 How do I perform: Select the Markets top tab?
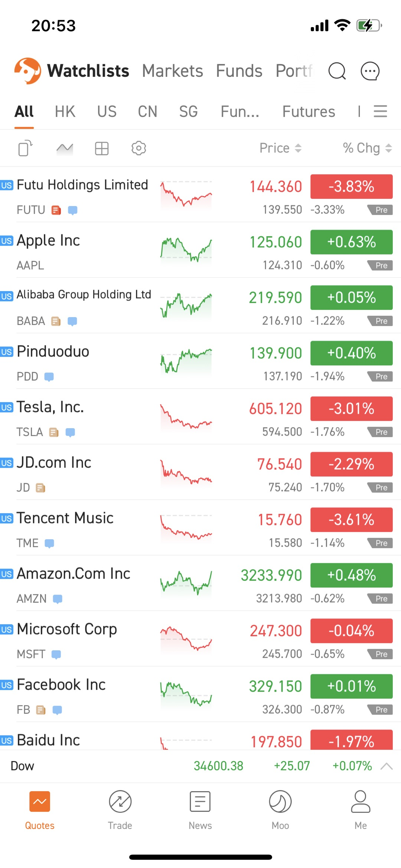tap(173, 71)
